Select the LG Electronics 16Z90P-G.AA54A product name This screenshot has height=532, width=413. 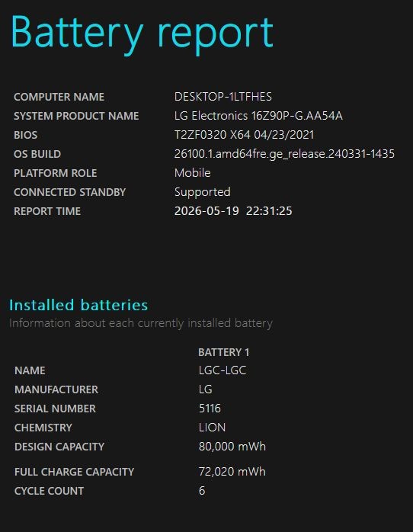(x=258, y=116)
